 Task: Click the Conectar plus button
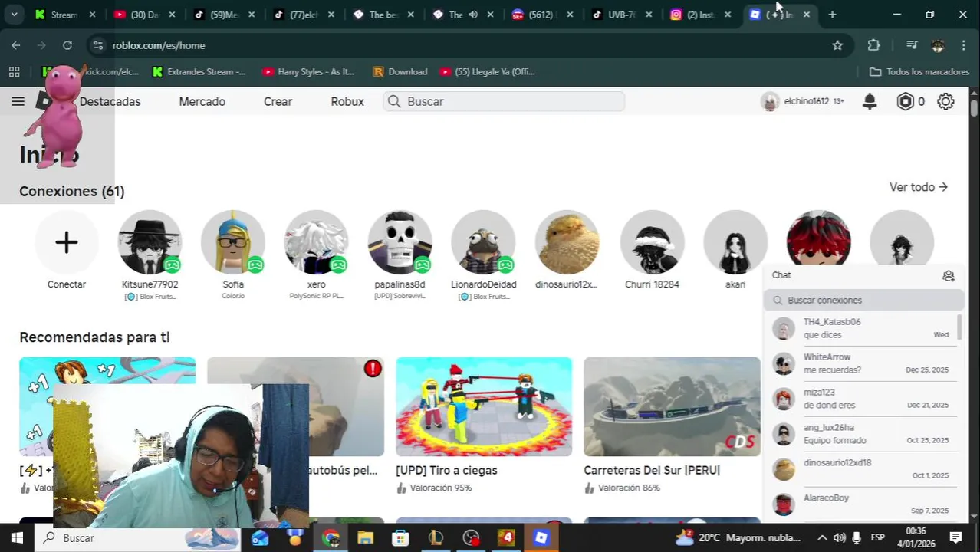67,242
